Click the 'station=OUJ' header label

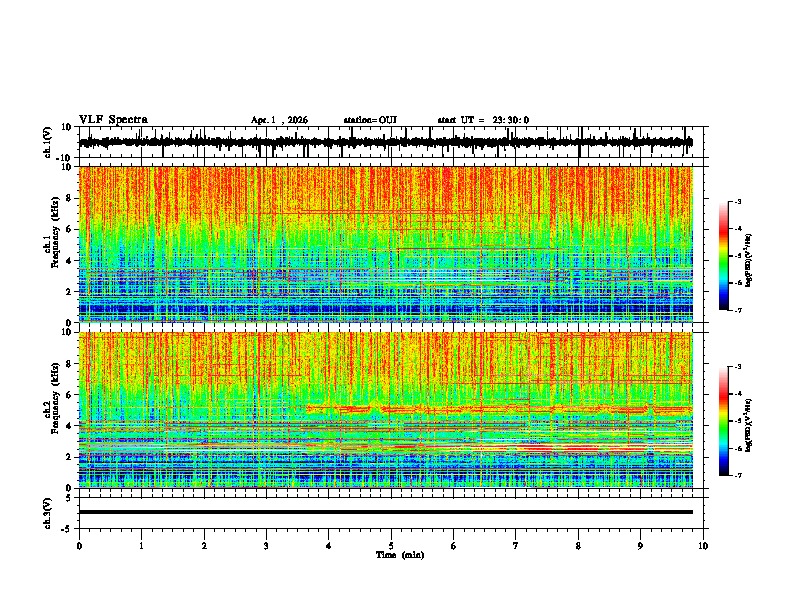point(370,120)
